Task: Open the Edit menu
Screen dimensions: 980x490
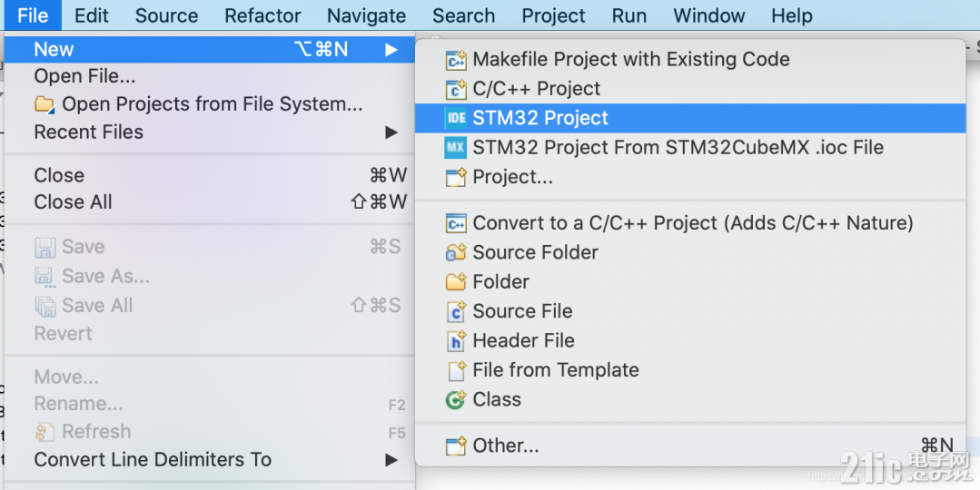Action: pyautogui.click(x=92, y=15)
